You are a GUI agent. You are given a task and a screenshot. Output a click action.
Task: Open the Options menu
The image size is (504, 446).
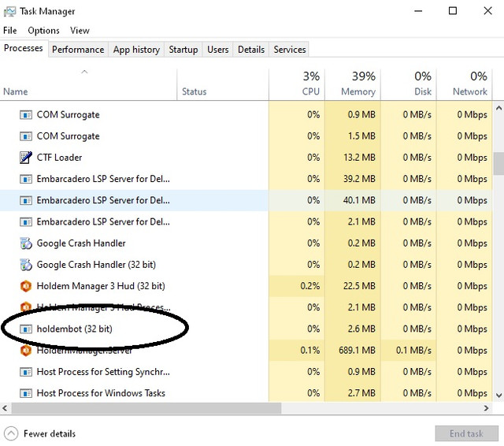click(x=44, y=31)
